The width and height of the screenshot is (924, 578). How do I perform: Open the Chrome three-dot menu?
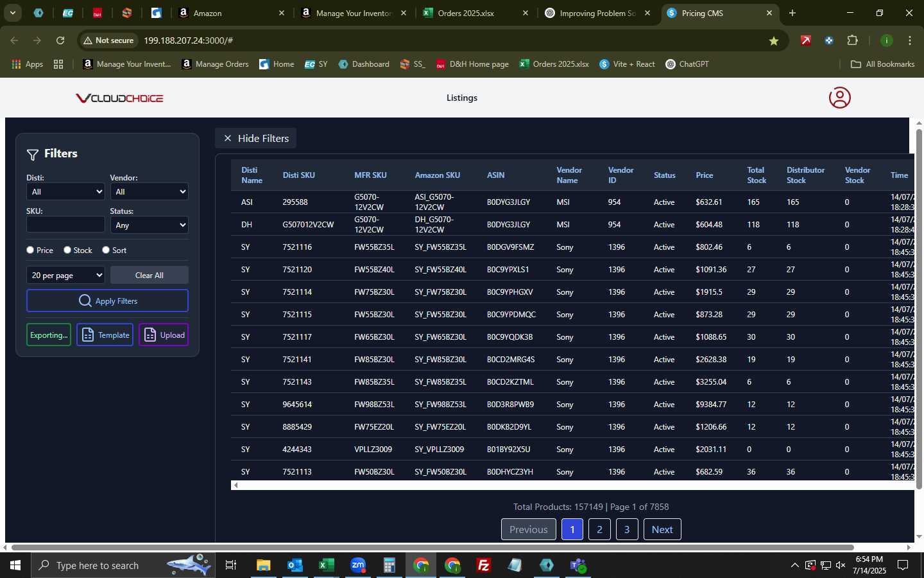tap(910, 40)
